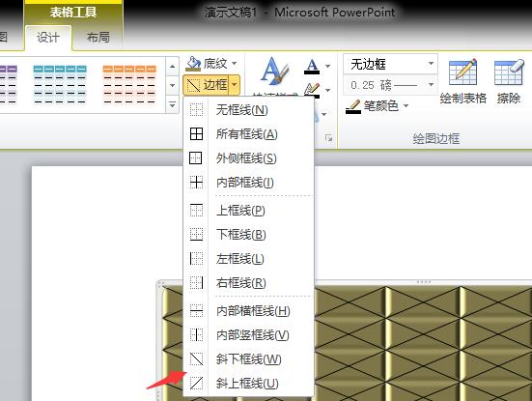Open the 表格工具 contextual tab header
Viewport: 532px width, 401px height.
click(x=73, y=13)
